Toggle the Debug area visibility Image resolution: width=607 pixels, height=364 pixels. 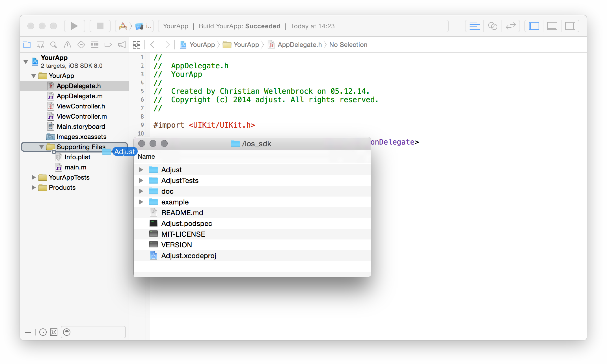(x=552, y=26)
